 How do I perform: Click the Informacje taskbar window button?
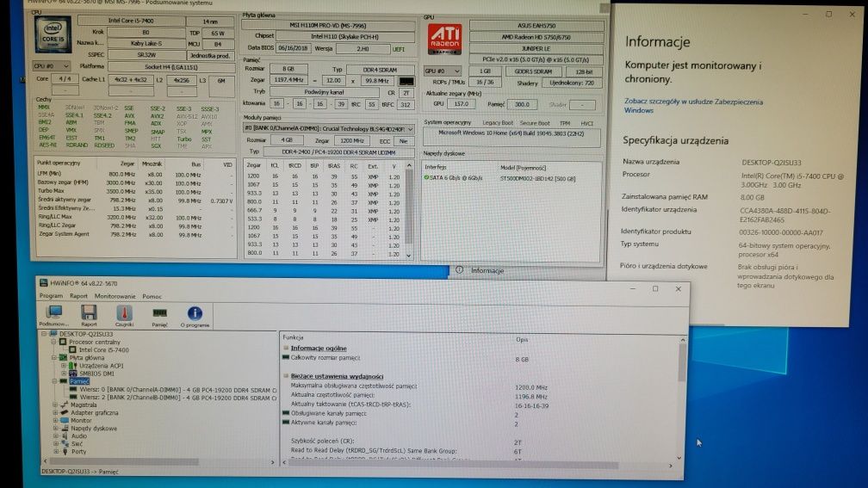pyautogui.click(x=480, y=270)
